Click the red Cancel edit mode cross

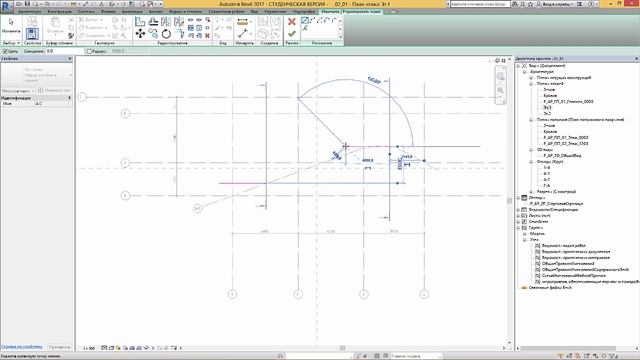pos(291,22)
